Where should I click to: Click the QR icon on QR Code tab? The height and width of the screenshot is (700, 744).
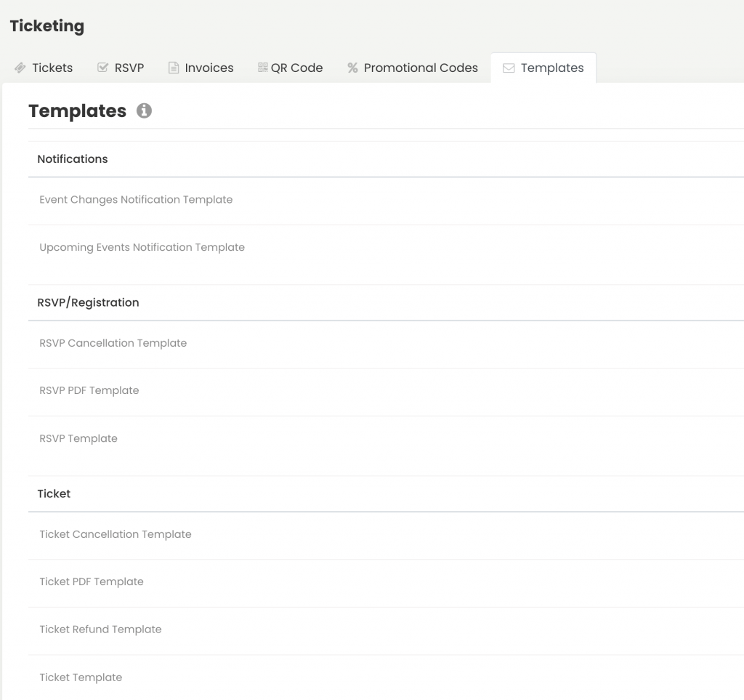click(263, 68)
